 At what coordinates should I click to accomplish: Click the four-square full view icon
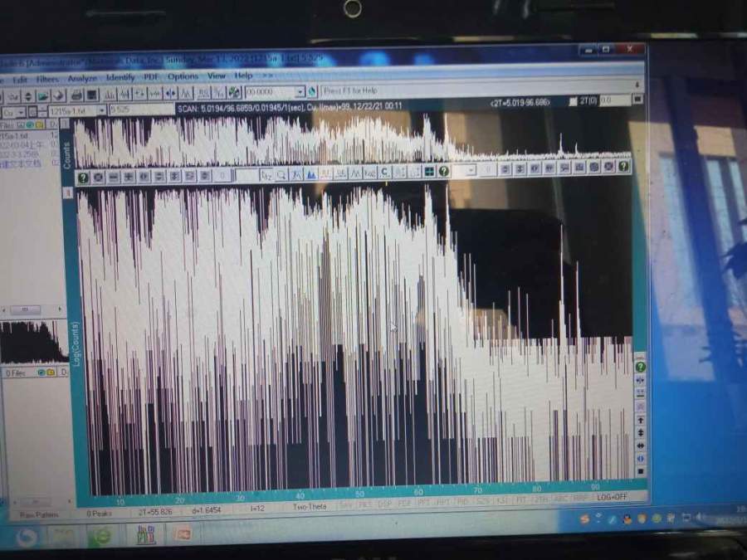pos(429,172)
